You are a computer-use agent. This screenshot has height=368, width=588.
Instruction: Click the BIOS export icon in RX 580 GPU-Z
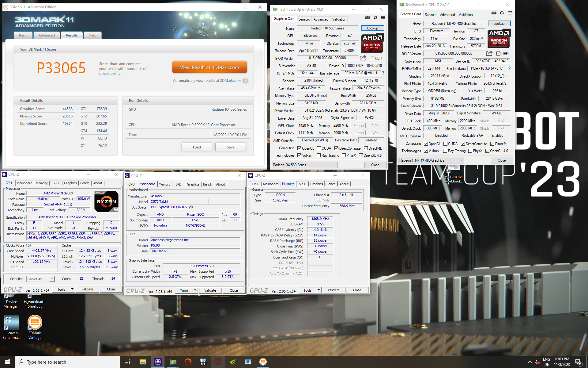coord(363,58)
